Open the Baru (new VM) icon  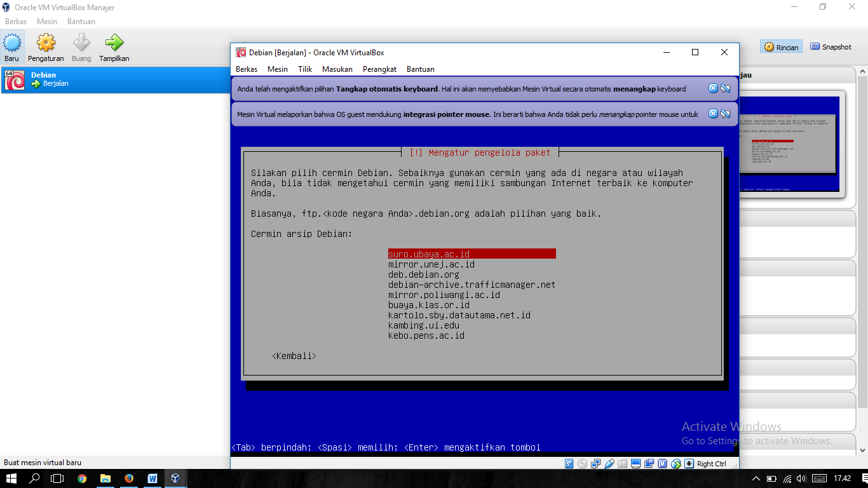coord(11,44)
